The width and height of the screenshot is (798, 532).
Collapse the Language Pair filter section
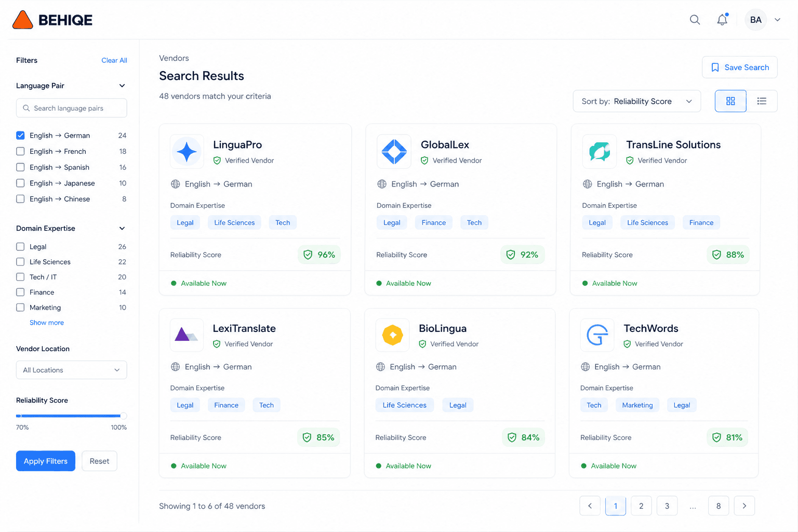[x=122, y=86]
